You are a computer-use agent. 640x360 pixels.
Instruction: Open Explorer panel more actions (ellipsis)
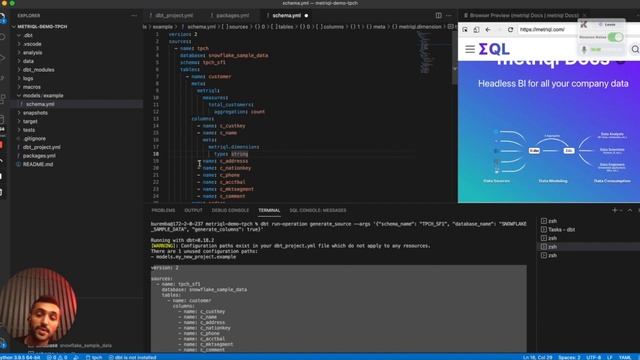pos(134,16)
